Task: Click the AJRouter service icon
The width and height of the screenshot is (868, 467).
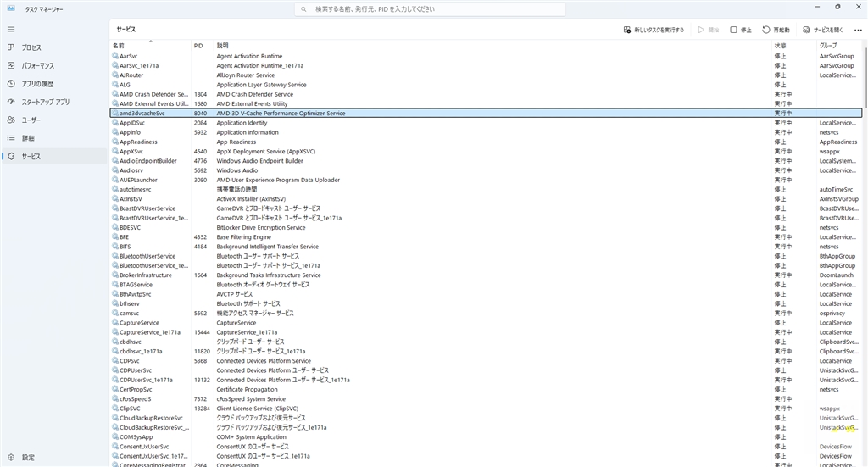Action: (115, 75)
